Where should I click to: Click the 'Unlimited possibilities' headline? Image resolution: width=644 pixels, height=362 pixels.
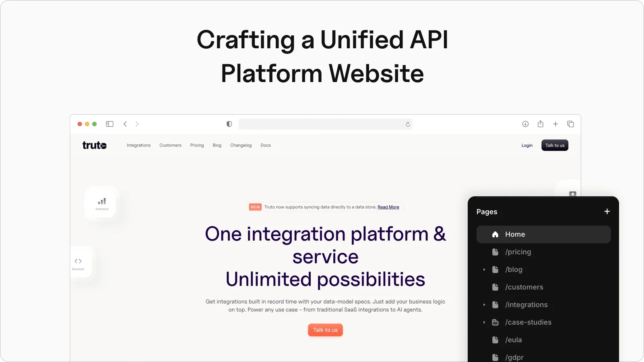tap(325, 279)
